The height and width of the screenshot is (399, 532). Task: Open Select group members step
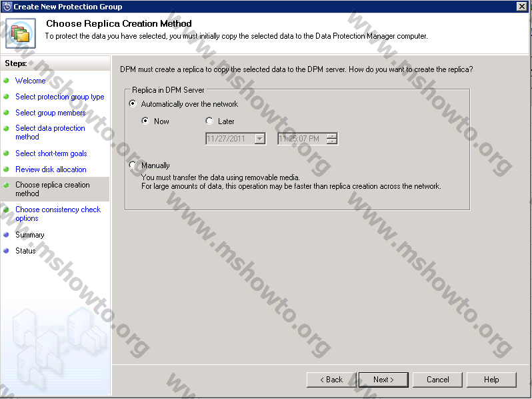pos(50,113)
